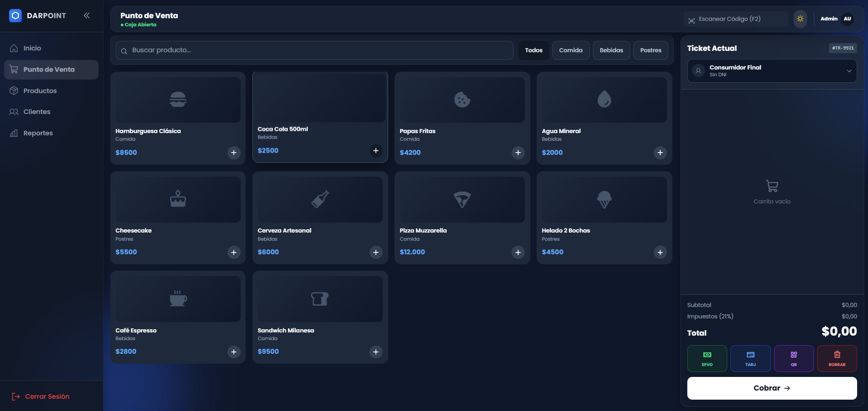
Task: Add Pizza Muzzarella using its plus icon
Action: pos(518,253)
